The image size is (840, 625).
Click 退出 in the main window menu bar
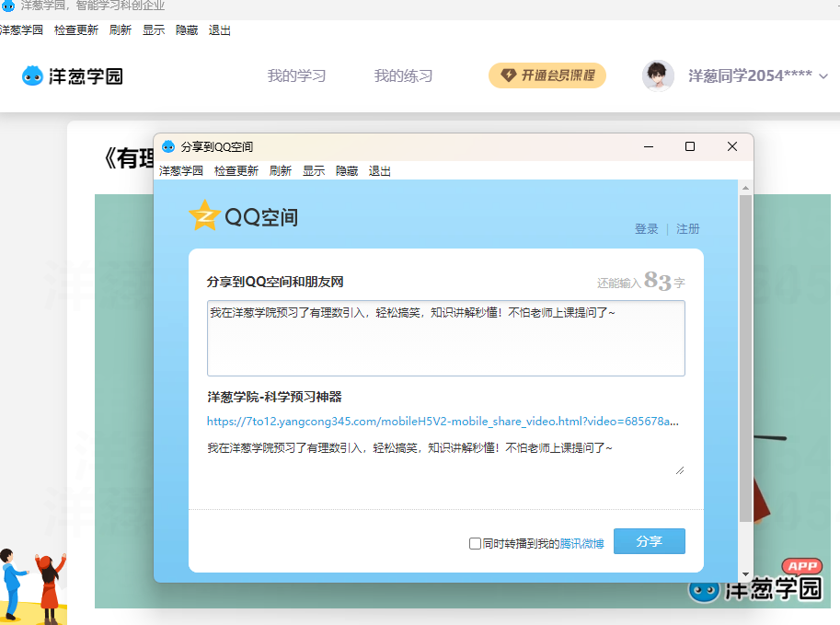(220, 30)
